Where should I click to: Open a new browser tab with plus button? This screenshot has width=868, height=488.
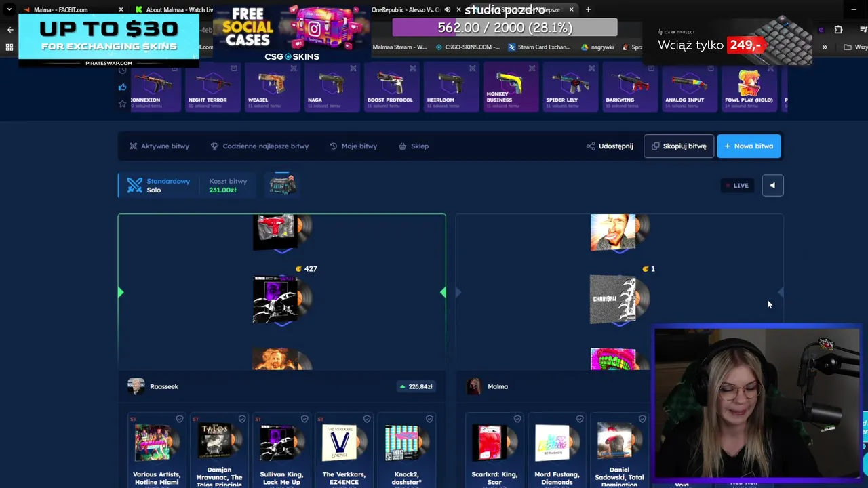coord(588,9)
